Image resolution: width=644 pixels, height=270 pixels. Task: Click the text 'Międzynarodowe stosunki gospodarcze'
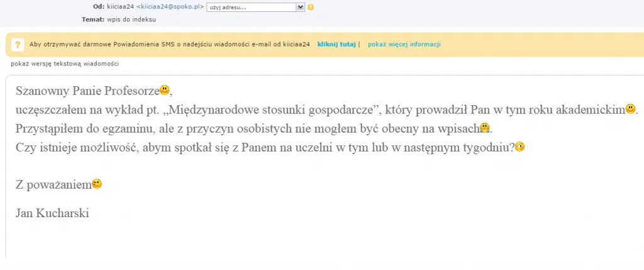point(272,110)
